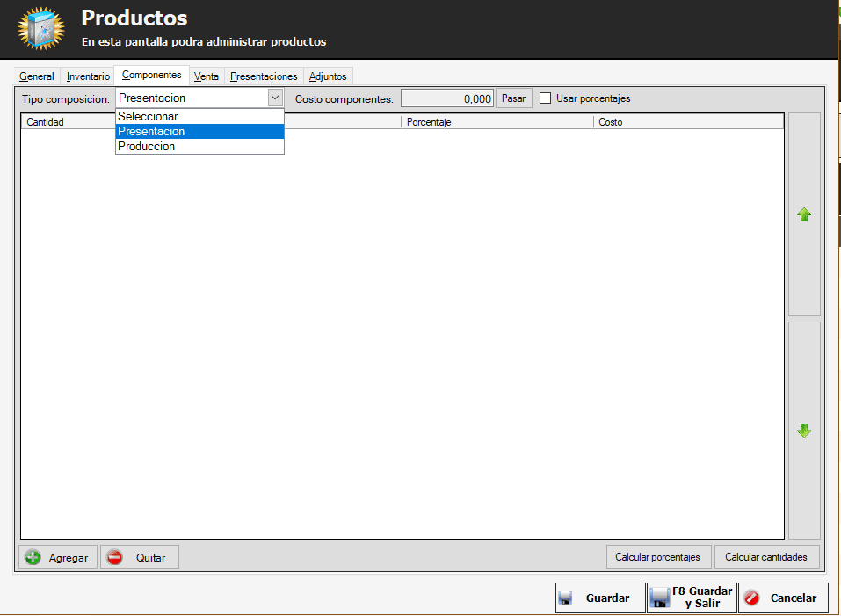Viewport: 841px width, 616px height.
Task: Click the green down arrow button
Action: [803, 431]
